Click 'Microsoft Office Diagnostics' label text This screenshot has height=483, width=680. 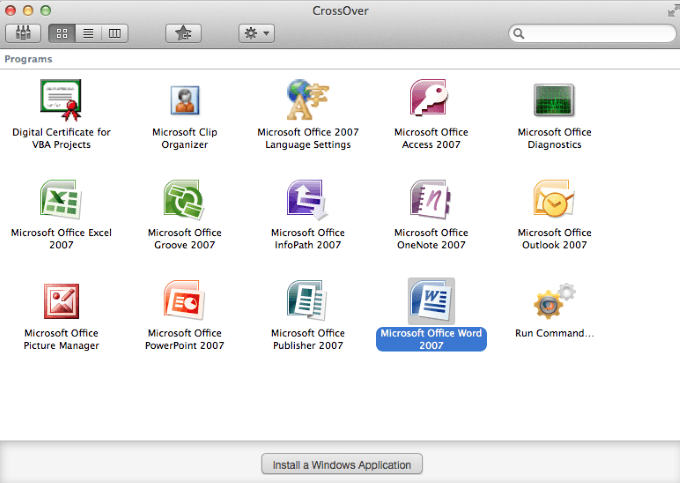(x=554, y=138)
